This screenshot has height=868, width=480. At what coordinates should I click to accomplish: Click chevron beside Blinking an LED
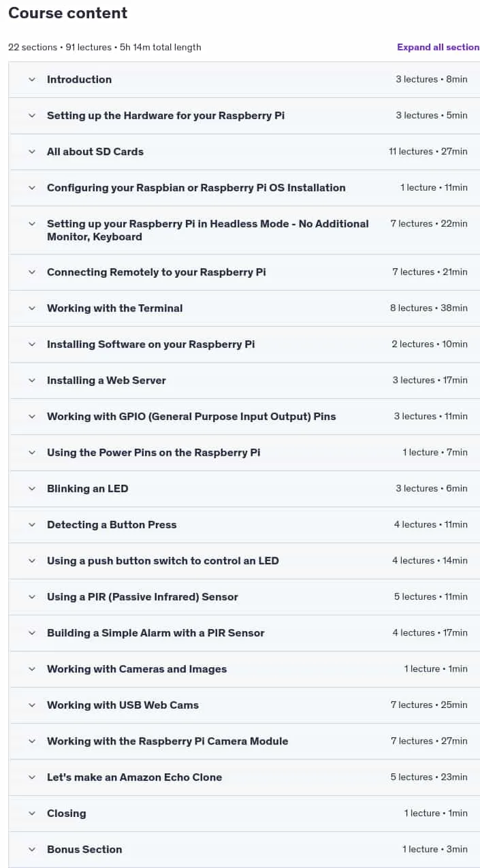[31, 489]
